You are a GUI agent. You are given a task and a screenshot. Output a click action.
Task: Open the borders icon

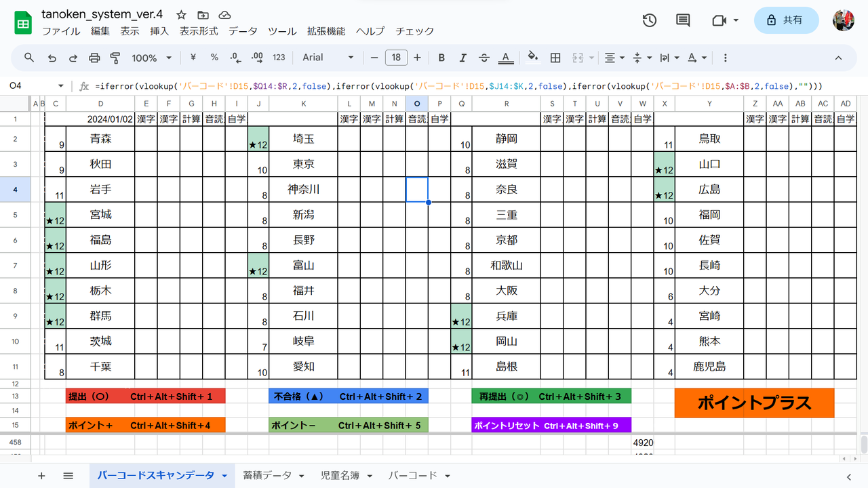pyautogui.click(x=555, y=58)
